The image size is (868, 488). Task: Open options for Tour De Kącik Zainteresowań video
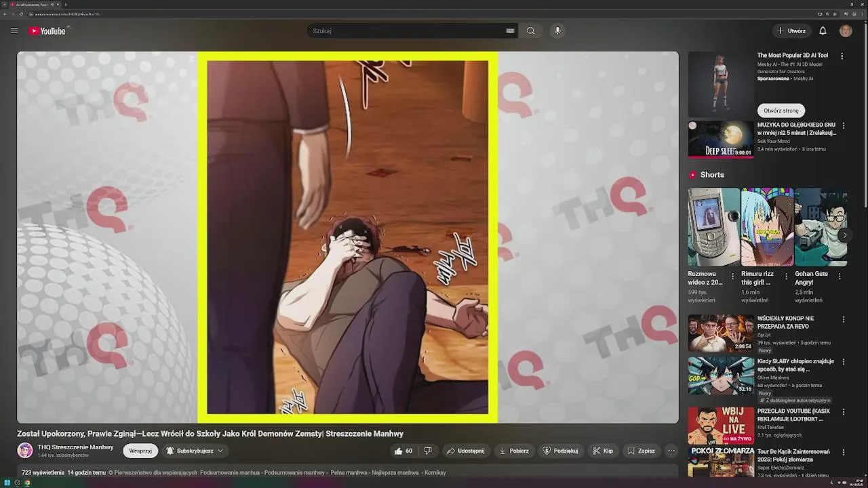tap(844, 452)
